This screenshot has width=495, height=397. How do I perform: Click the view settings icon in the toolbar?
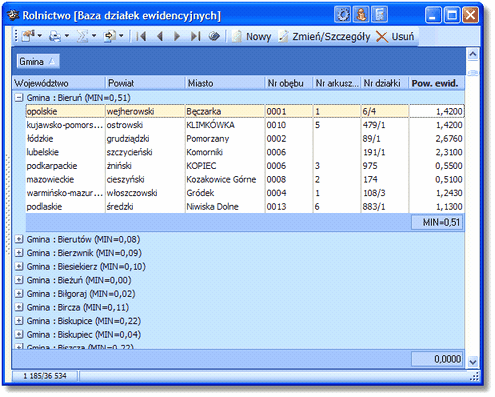28,36
